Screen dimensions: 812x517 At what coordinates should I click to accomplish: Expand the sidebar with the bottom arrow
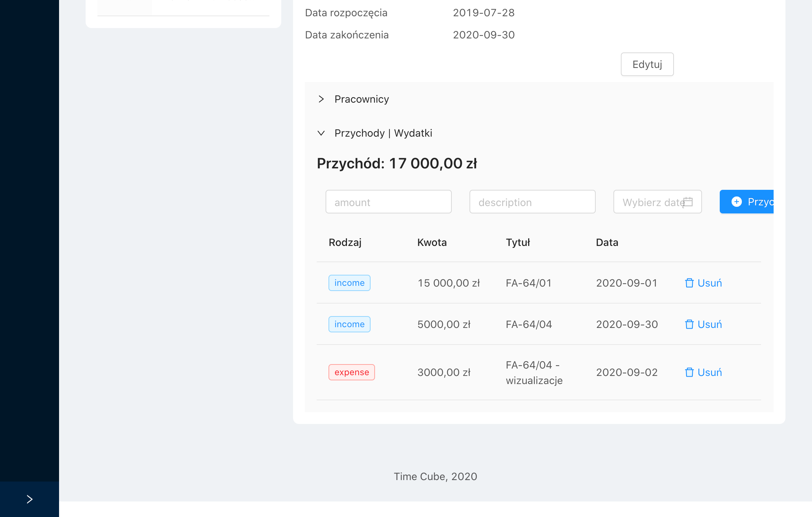[30, 499]
